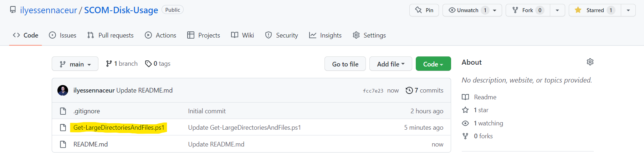Open Get-LargeDirectoriesAndFiles.ps1 file

point(119,128)
